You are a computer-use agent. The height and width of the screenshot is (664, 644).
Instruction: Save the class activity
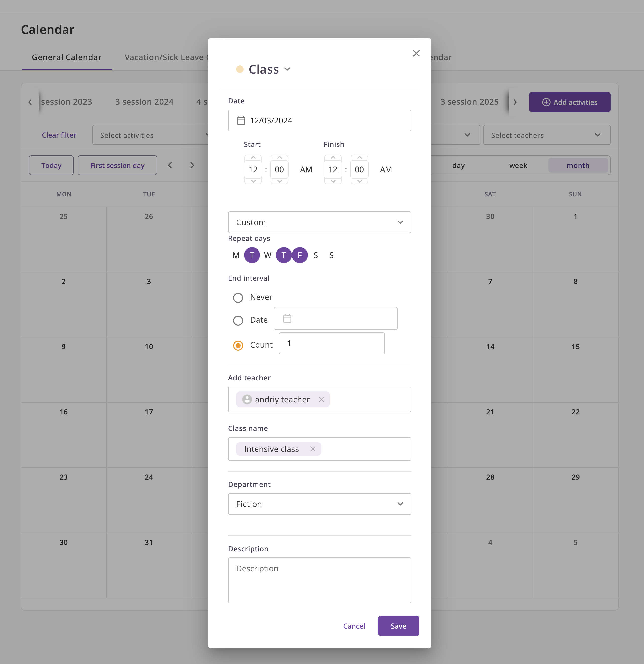coord(398,626)
